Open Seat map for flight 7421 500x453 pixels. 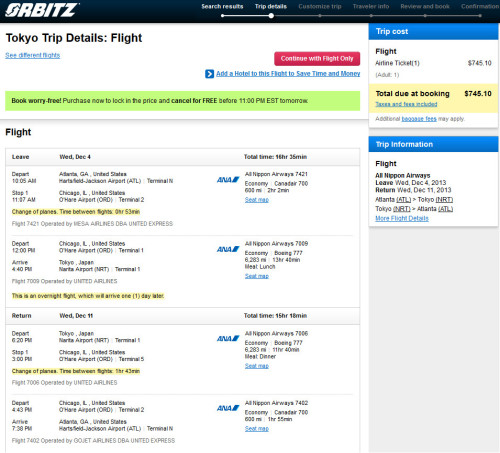coord(257,200)
